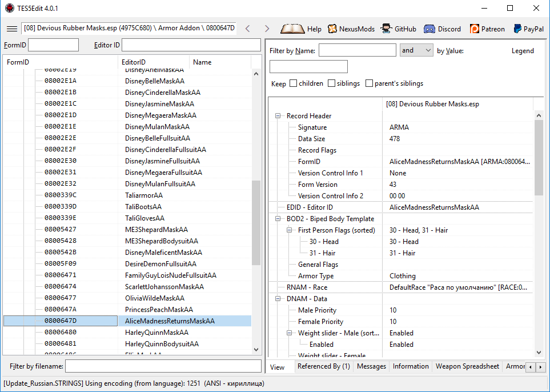Open the Patreon icon
Screen dimensions: 550x392
click(x=475, y=29)
